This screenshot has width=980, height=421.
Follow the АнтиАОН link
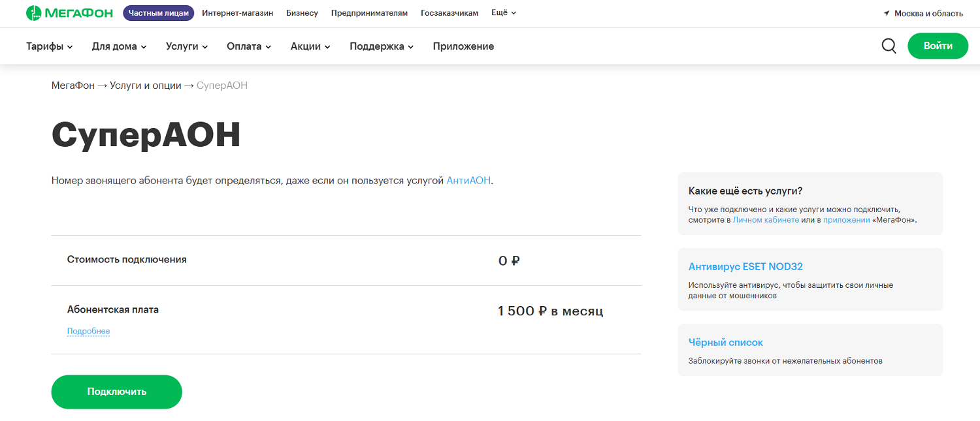point(468,180)
